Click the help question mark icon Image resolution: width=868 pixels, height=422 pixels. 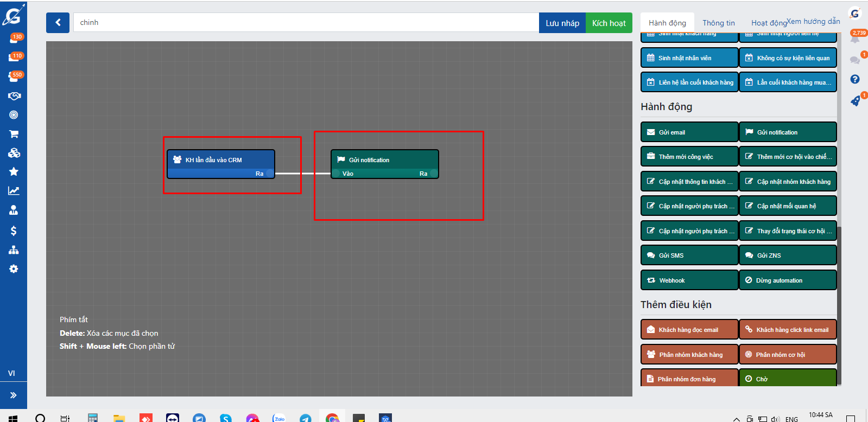pos(855,79)
